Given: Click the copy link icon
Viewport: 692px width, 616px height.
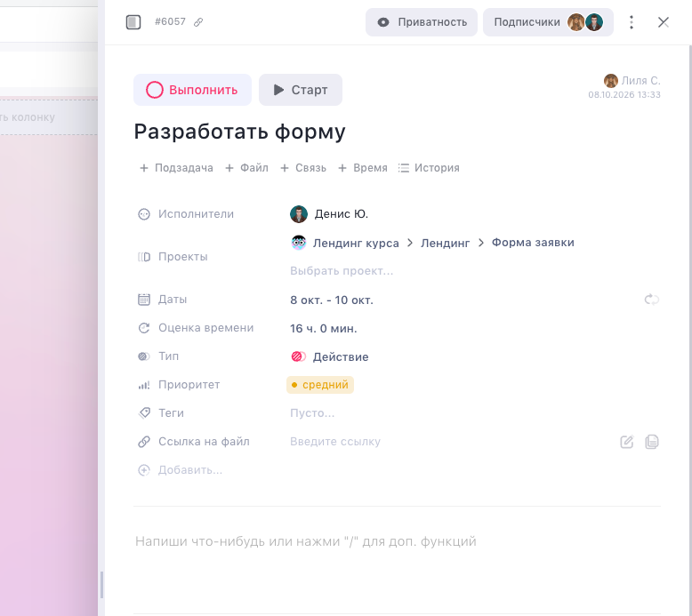Looking at the screenshot, I should tap(652, 442).
